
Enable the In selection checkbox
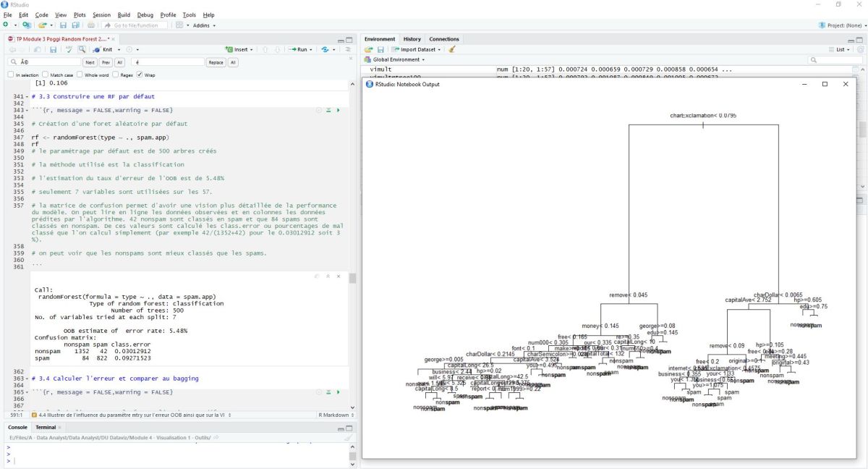(10, 75)
